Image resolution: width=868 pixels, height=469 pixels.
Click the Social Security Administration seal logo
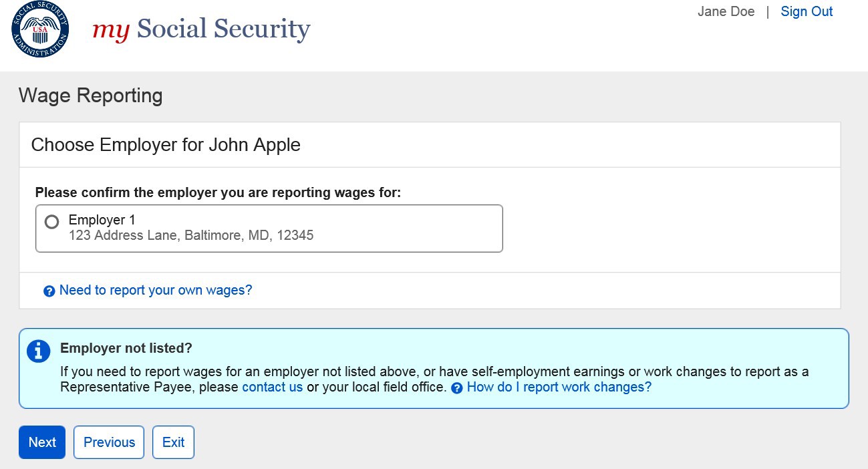[x=40, y=29]
